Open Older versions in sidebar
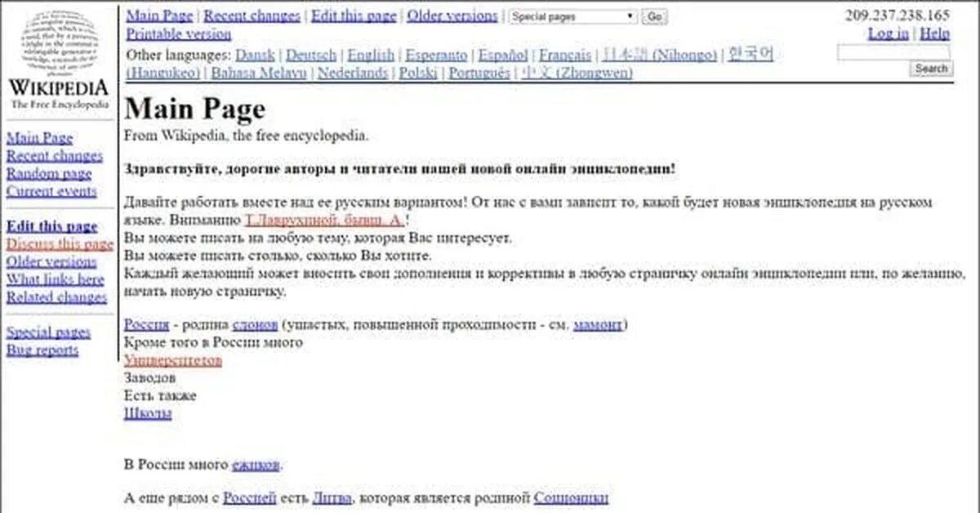This screenshot has height=513, width=980. coord(51,261)
